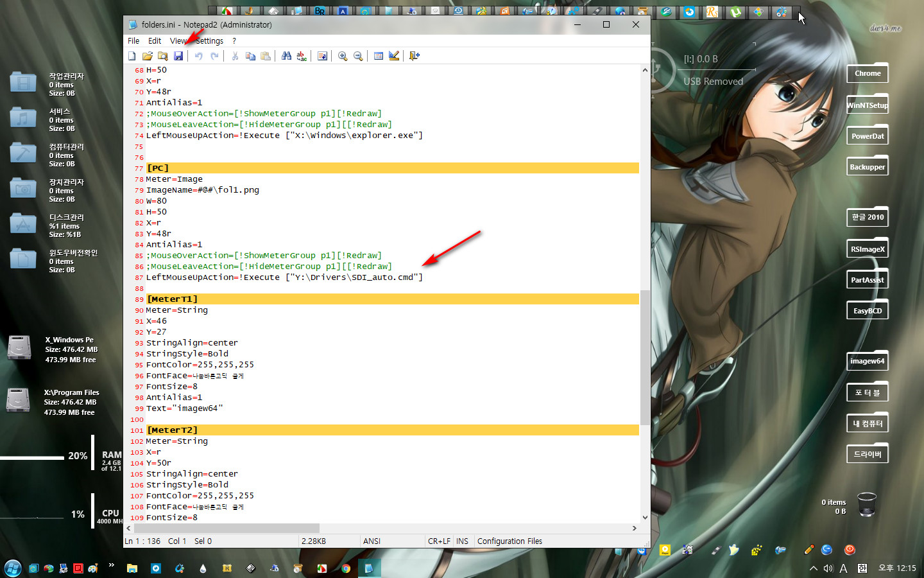The width and height of the screenshot is (924, 578).
Task: Click the [PC] section header line
Action: [392, 168]
